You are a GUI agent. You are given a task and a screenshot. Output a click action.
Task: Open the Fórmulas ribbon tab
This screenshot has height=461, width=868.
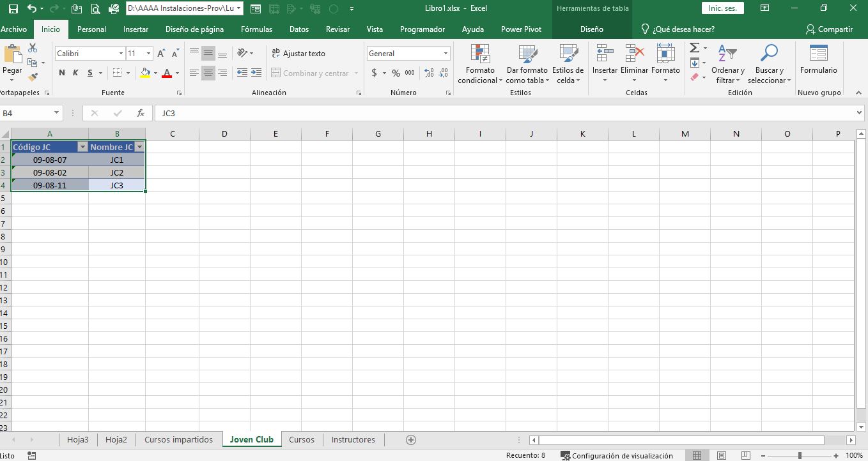click(x=256, y=29)
